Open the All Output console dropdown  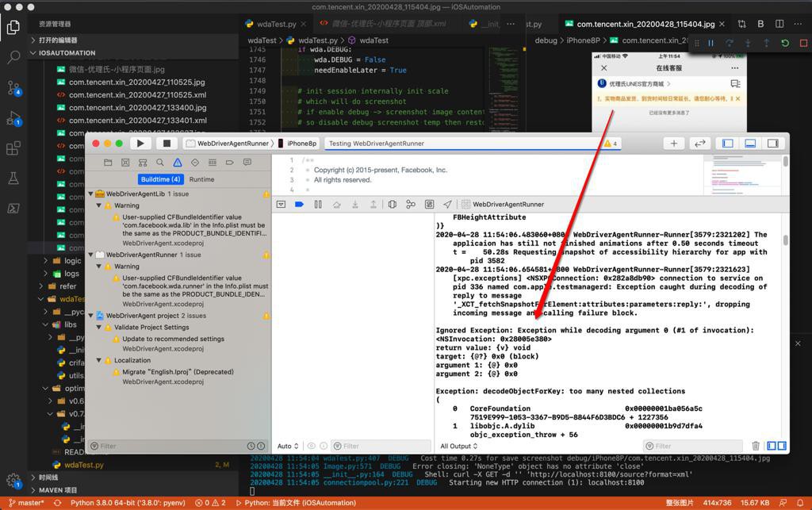coord(458,447)
